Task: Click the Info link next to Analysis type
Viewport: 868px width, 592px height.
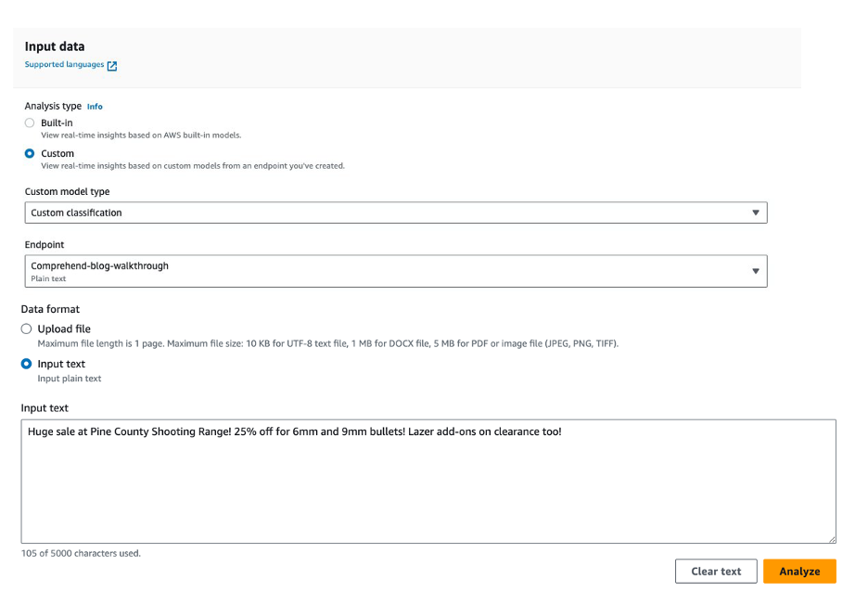Action: (95, 107)
